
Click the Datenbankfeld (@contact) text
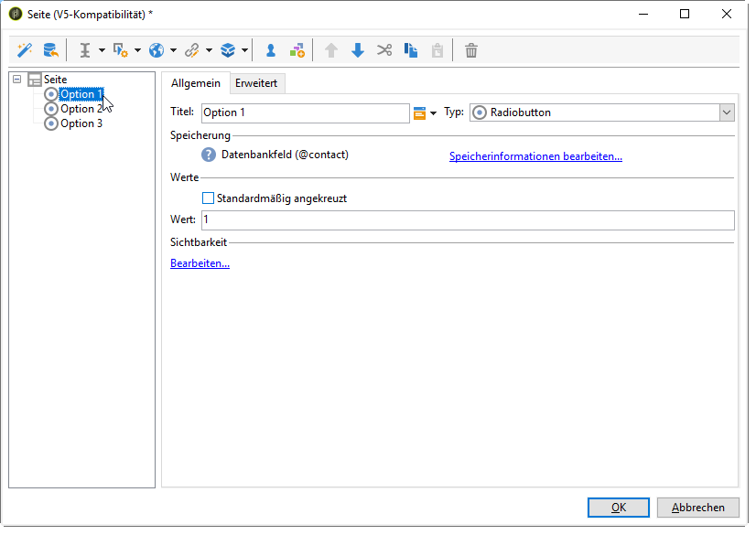point(285,155)
